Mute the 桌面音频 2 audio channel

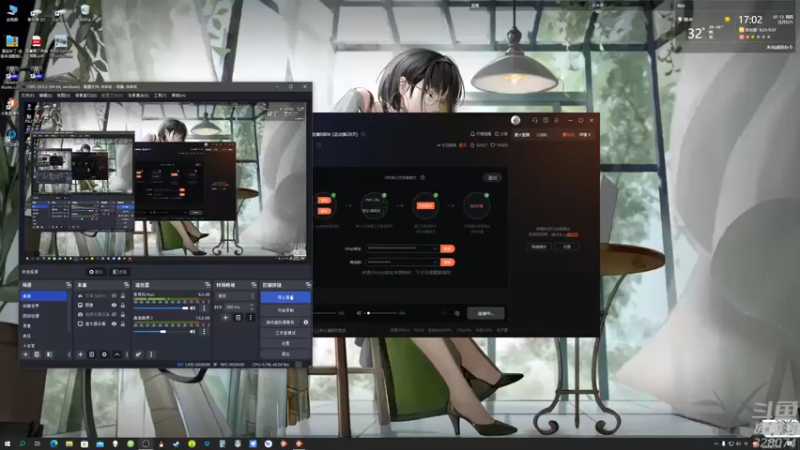pyautogui.click(x=193, y=332)
